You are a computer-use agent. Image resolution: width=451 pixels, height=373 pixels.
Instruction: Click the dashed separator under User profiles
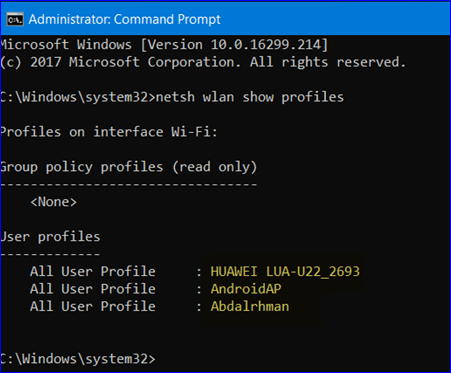(x=50, y=254)
